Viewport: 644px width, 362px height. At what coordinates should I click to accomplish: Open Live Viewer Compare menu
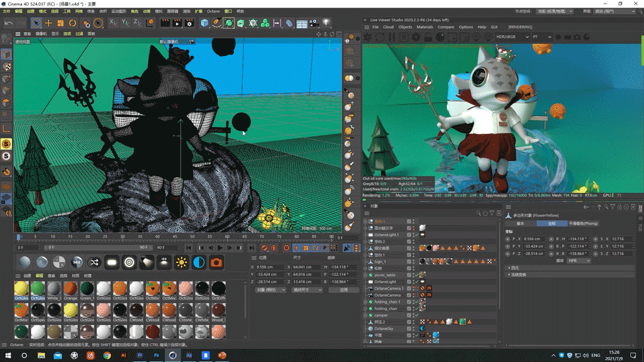pyautogui.click(x=446, y=27)
